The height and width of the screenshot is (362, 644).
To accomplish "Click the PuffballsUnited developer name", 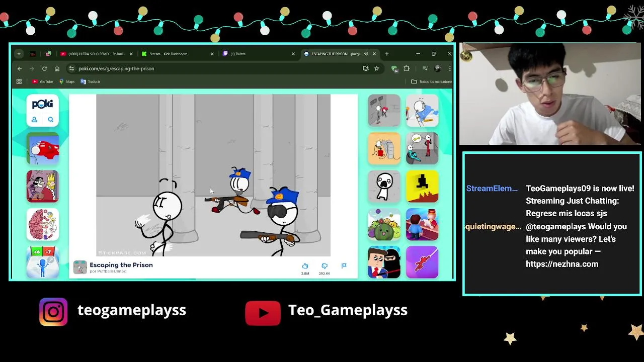I will (108, 271).
